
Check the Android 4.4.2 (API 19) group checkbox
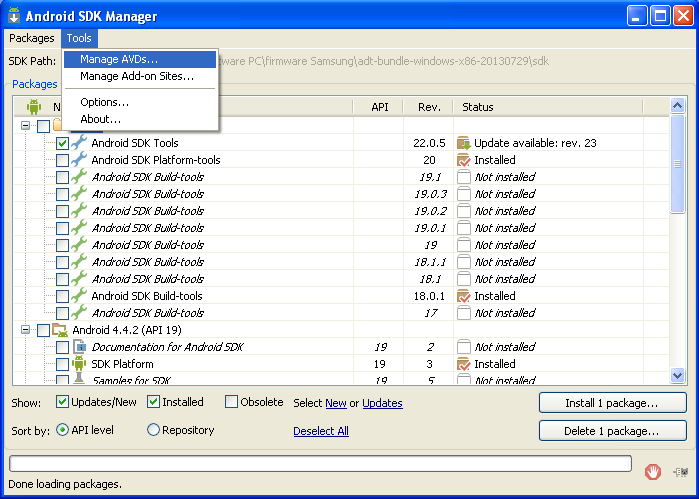43,330
